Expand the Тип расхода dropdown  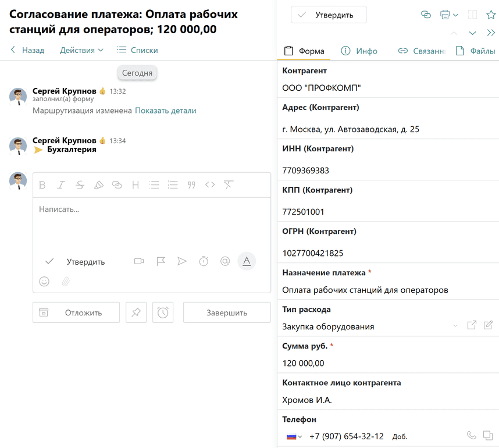(455, 326)
